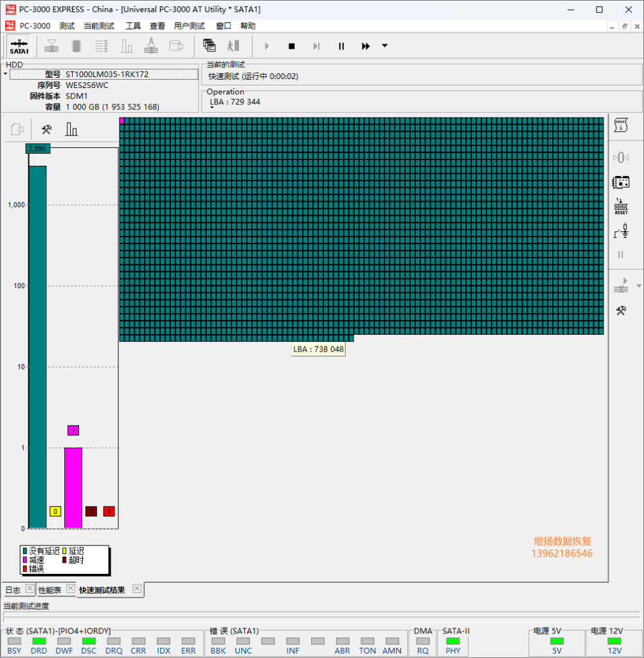The image size is (644, 658).
Task: Stop the running quick test
Action: tap(291, 46)
